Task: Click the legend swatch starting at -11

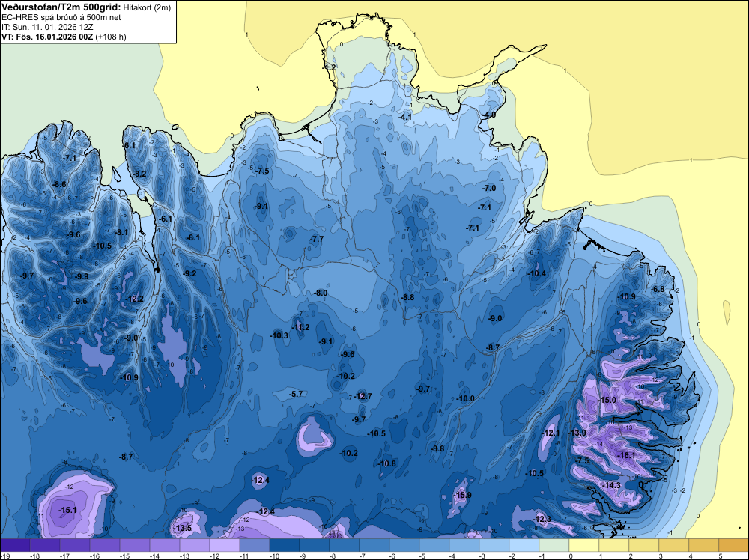Action: click(x=255, y=545)
